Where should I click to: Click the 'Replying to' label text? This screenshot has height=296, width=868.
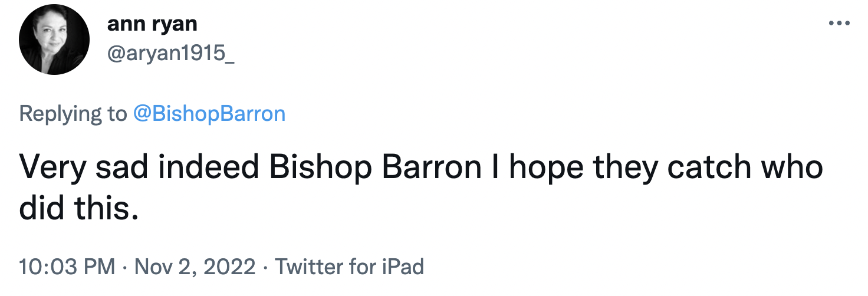73,113
